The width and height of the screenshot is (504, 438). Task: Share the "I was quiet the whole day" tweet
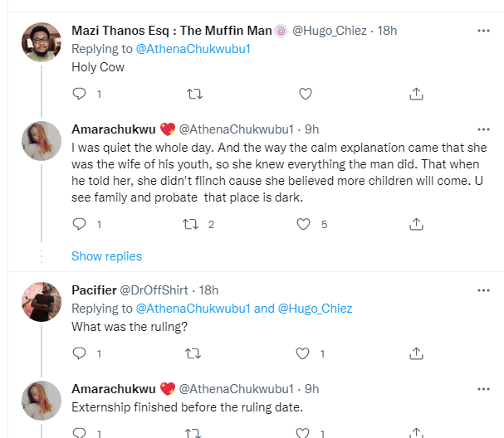coord(417,224)
